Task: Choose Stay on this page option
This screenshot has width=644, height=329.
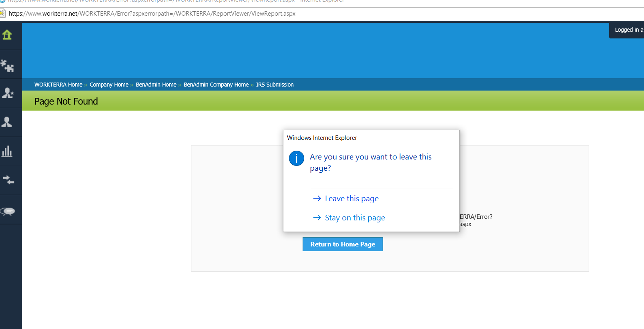Action: coord(355,218)
